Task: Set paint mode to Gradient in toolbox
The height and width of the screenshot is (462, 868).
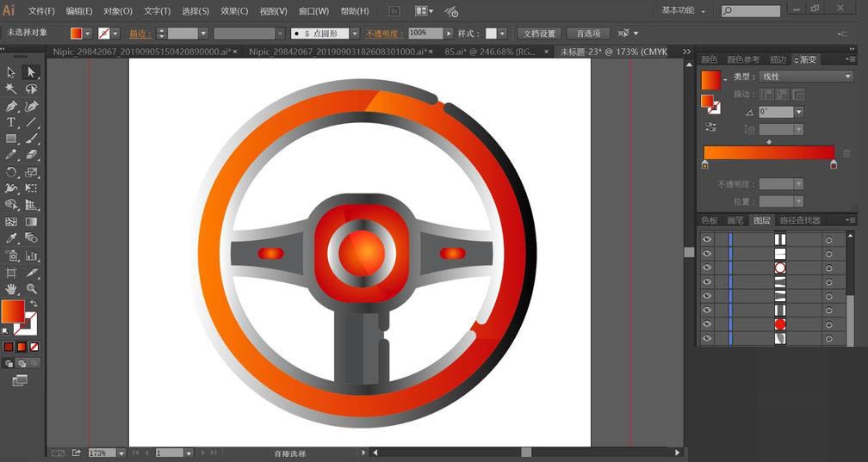Action: pyautogui.click(x=22, y=347)
